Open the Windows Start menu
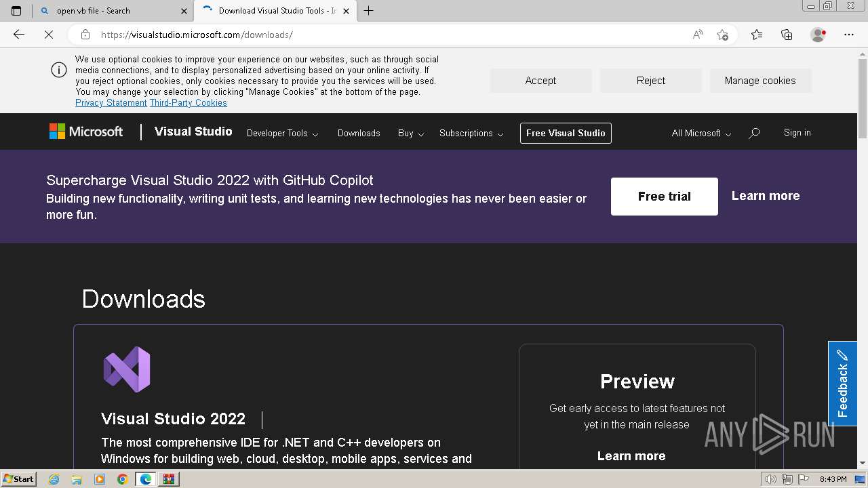This screenshot has width=868, height=488. point(18,479)
